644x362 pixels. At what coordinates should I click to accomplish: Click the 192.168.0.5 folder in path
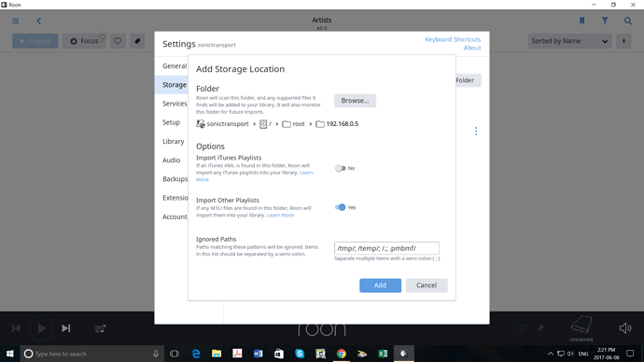click(x=337, y=124)
